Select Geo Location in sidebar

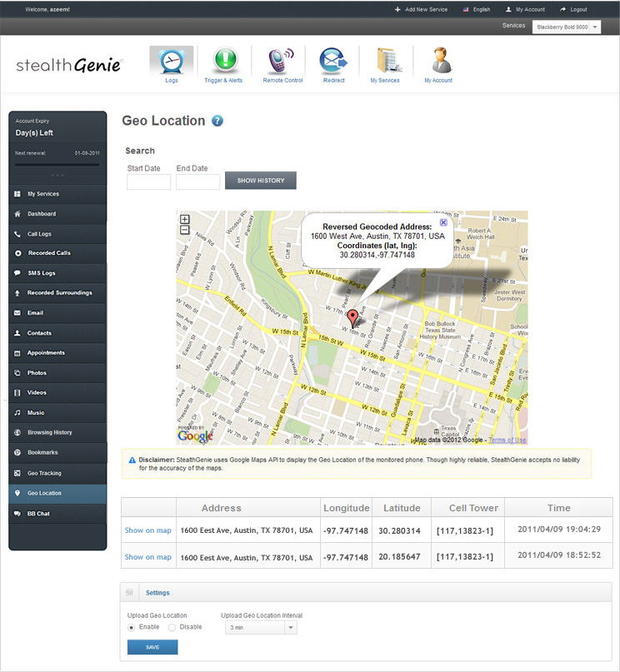[57, 493]
